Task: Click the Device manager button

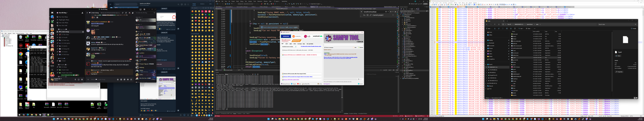Action: point(329,48)
